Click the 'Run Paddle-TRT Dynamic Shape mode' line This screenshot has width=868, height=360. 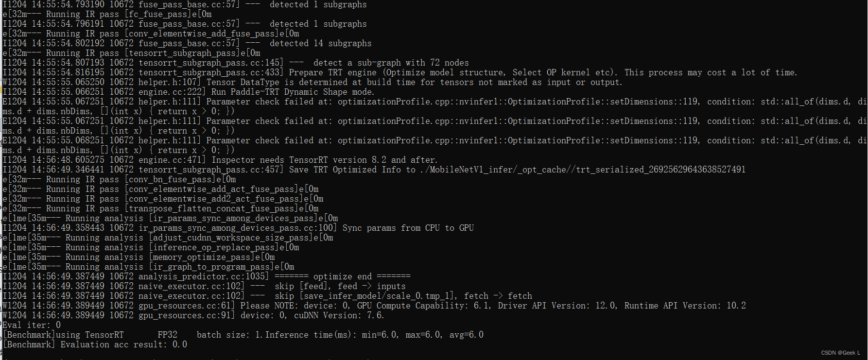coord(189,92)
